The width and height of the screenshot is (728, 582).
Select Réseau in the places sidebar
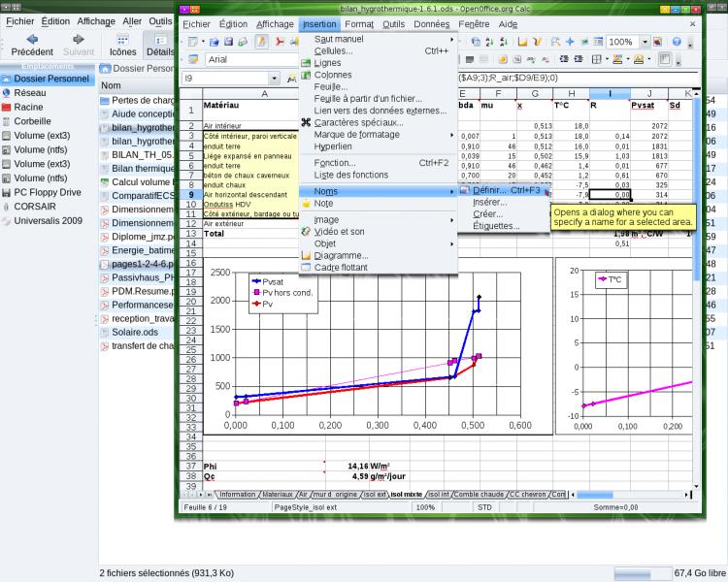(x=29, y=94)
